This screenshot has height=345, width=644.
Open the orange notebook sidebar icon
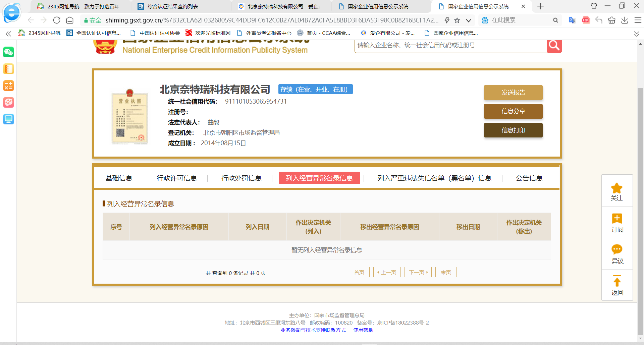tap(8, 69)
